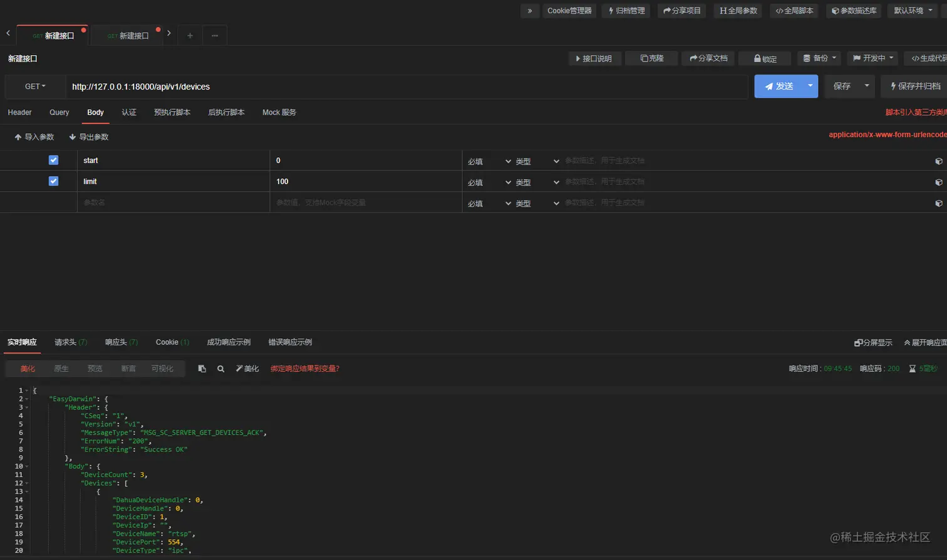The width and height of the screenshot is (947, 560).
Task: Click 导入参数 import parameters
Action: click(34, 137)
